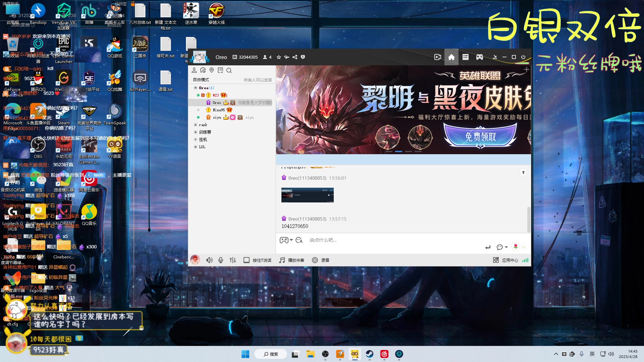The width and height of the screenshot is (644, 362).
Task: Open the audio mixer settings icon
Action: [x=233, y=260]
